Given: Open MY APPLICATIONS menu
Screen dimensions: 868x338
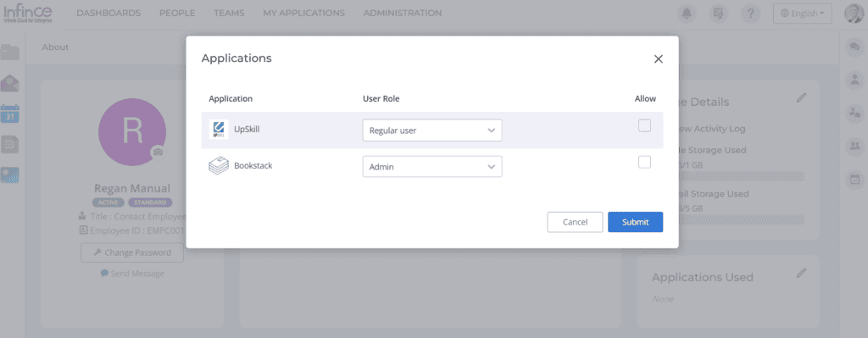Looking at the screenshot, I should (x=304, y=13).
